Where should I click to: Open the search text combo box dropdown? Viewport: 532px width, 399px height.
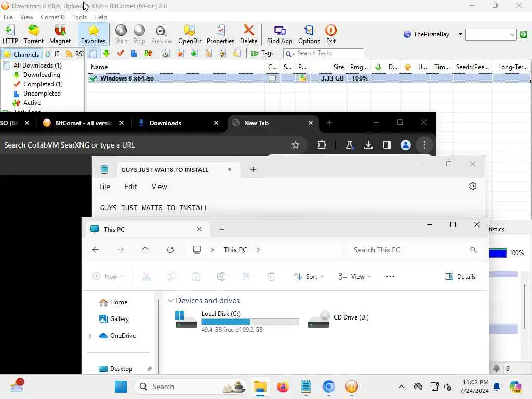point(512,34)
